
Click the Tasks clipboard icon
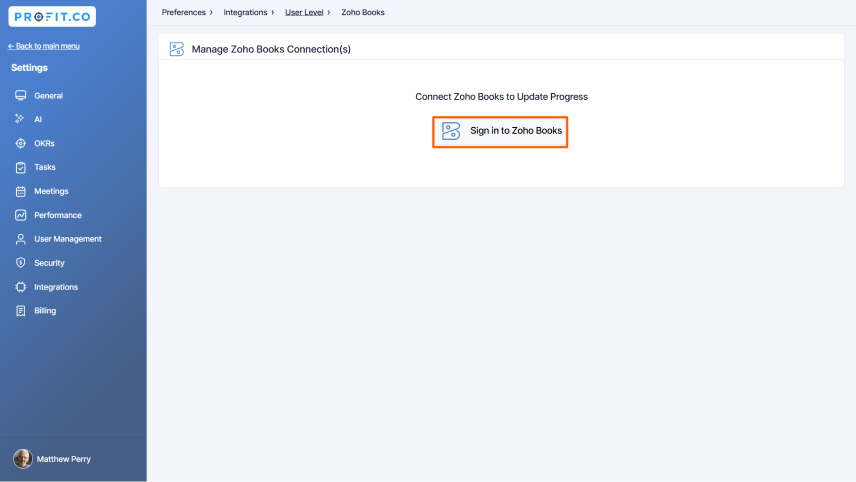point(21,167)
